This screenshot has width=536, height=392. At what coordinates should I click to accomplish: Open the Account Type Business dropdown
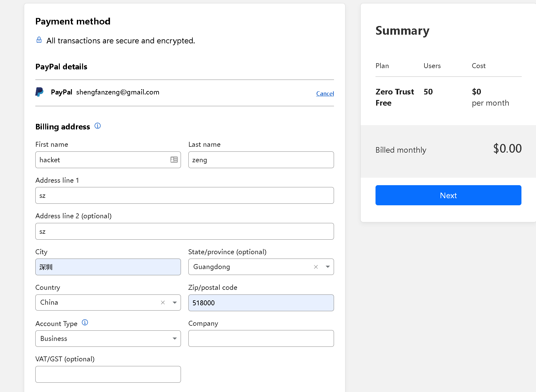point(108,338)
